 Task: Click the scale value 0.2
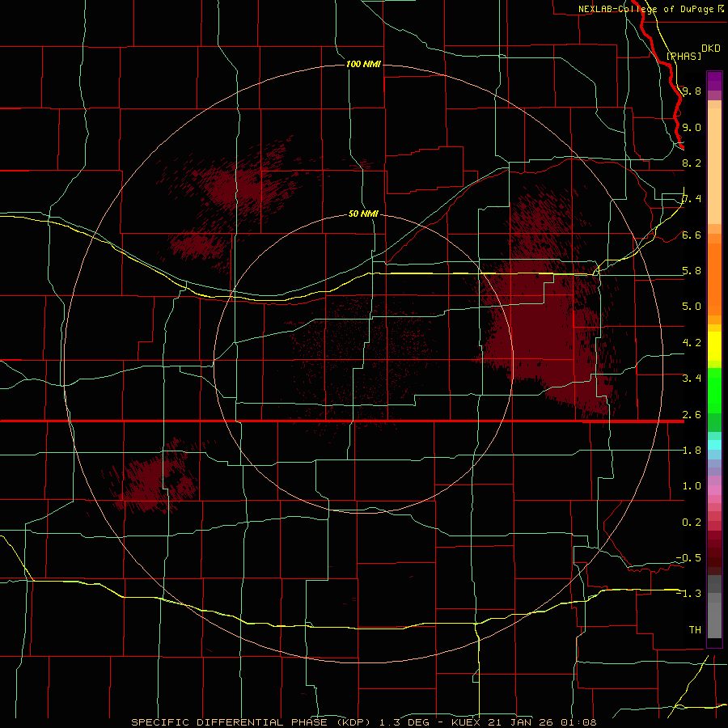click(x=692, y=523)
